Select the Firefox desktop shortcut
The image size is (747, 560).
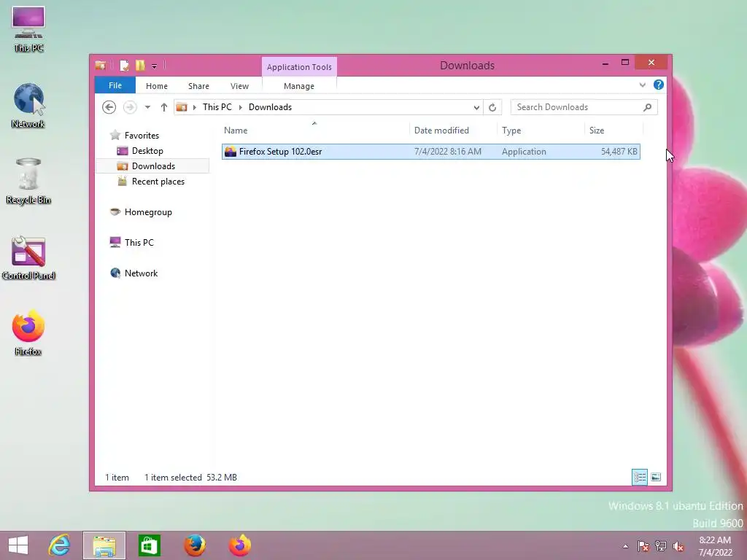tap(28, 332)
